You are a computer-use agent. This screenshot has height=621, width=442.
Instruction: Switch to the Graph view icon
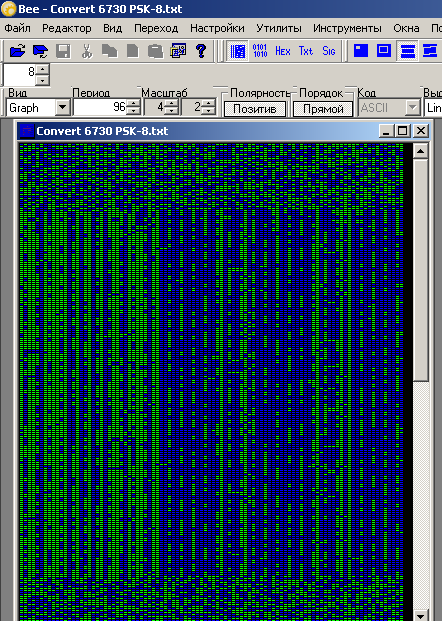(x=237, y=51)
